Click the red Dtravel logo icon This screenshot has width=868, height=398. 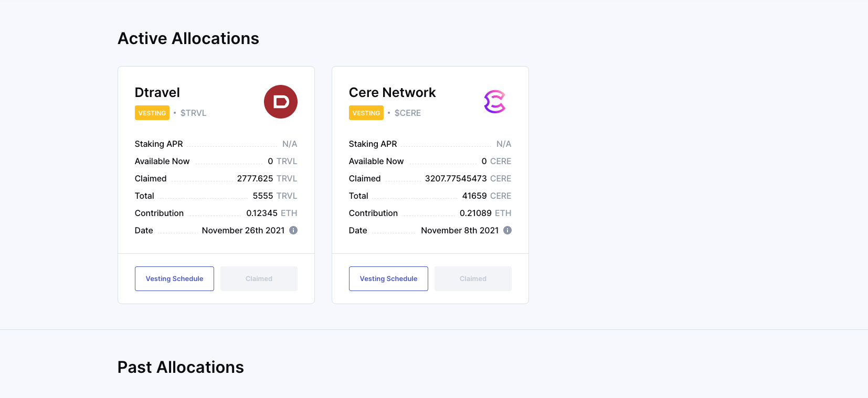[280, 102]
